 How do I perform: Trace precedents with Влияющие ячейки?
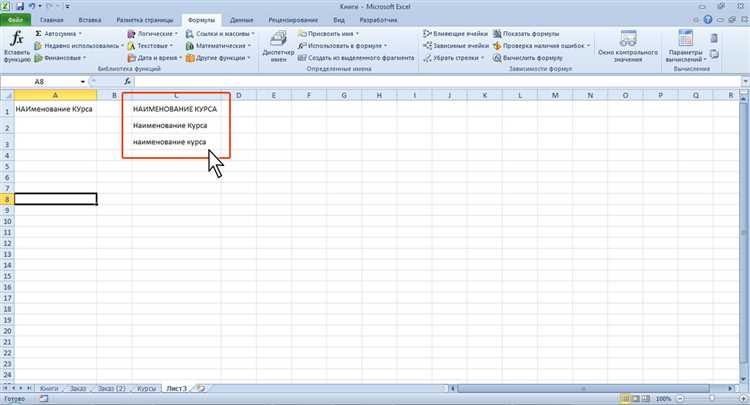pyautogui.click(x=455, y=34)
